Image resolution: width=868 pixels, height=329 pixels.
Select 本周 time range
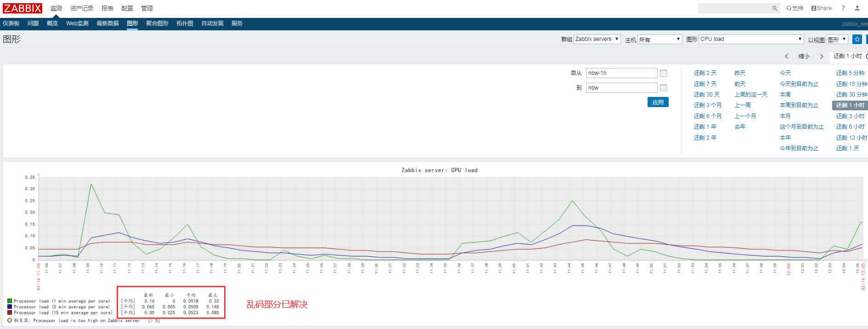pos(785,95)
